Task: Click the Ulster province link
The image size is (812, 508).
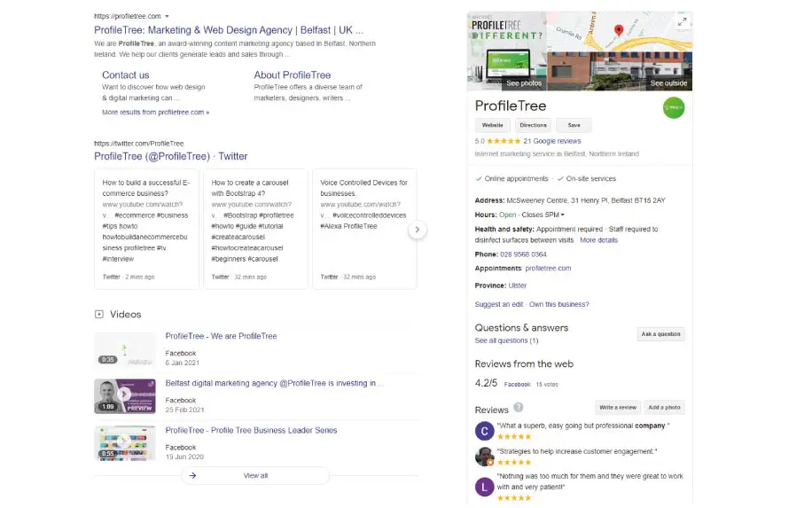Action: coord(518,285)
